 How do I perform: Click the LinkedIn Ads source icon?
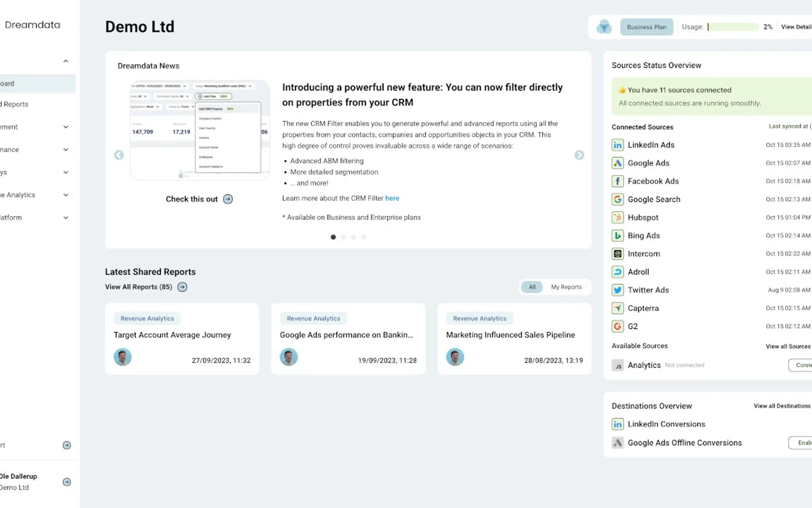[618, 145]
